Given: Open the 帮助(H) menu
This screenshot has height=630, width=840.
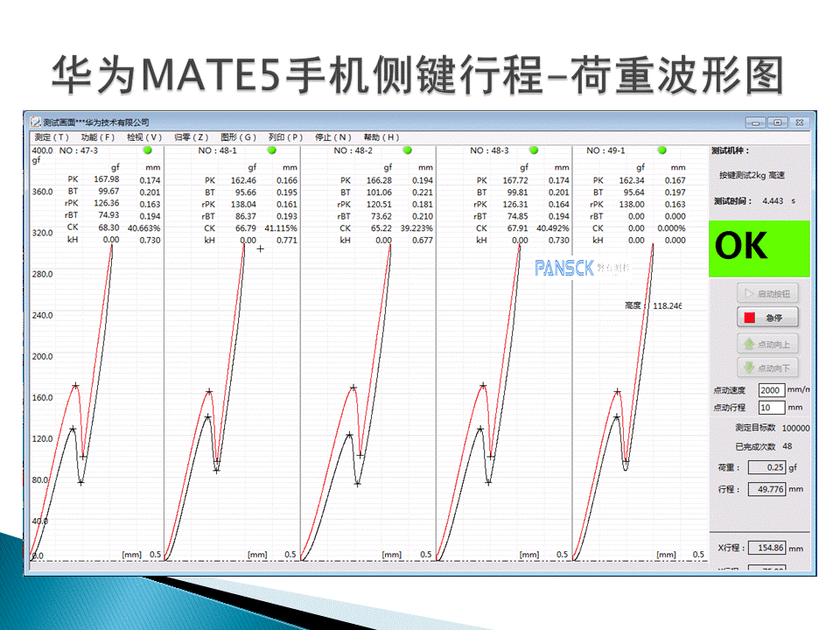Looking at the screenshot, I should click(381, 137).
